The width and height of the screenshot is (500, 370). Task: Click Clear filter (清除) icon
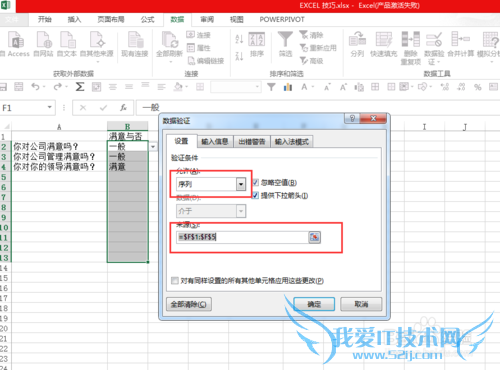tap(311, 35)
